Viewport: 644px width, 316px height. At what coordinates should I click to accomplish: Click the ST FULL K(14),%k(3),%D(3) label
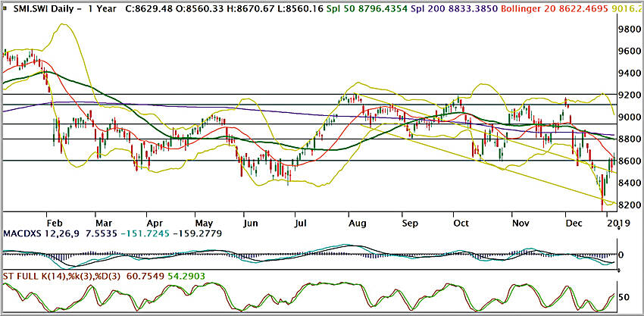[x=61, y=277]
